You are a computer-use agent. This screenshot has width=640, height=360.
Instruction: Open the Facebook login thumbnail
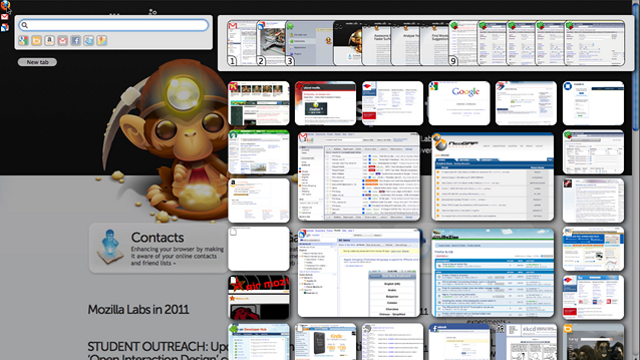(x=459, y=342)
